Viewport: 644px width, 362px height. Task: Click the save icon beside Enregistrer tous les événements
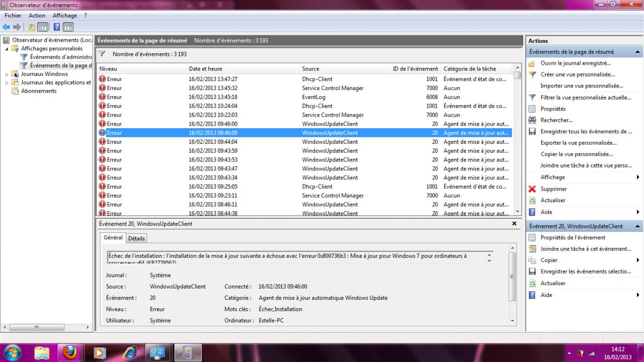coord(532,132)
